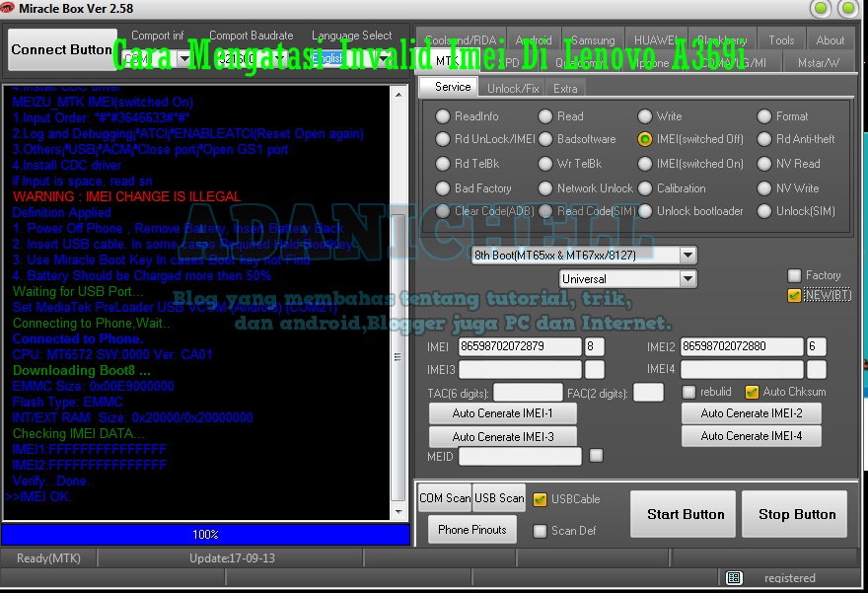Viewport: 868px width, 593px height.
Task: Open the 8th Boot(MT65xx & MT67xx/8127) dropdown
Action: pos(687,256)
